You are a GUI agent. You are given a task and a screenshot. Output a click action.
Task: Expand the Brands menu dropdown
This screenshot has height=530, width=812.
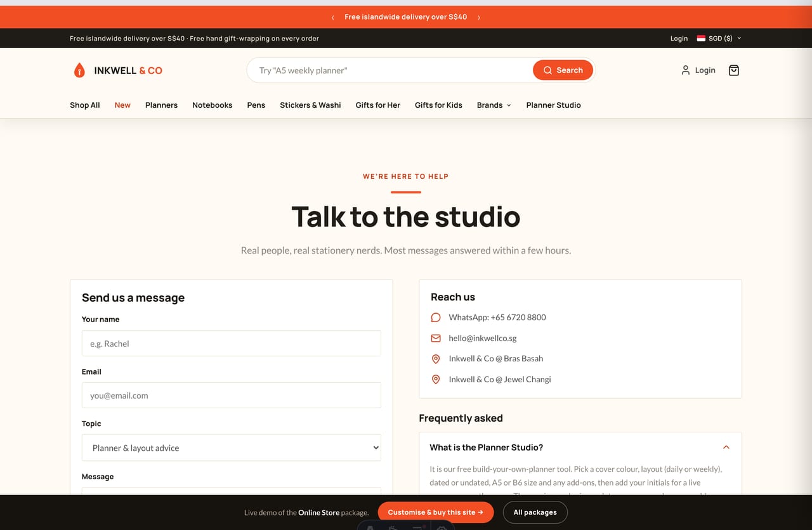tap(494, 105)
